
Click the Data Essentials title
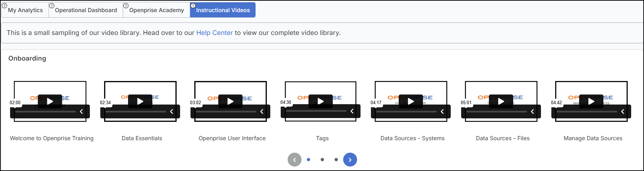142,138
